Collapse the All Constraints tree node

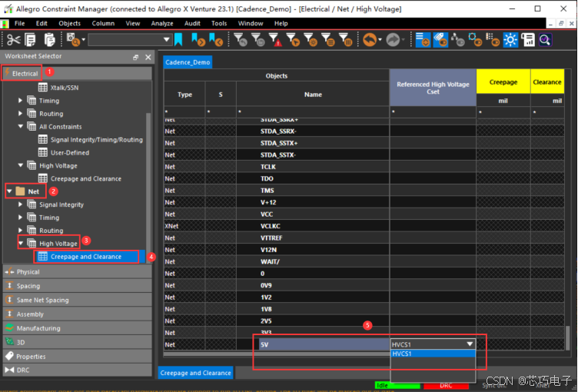(x=21, y=127)
